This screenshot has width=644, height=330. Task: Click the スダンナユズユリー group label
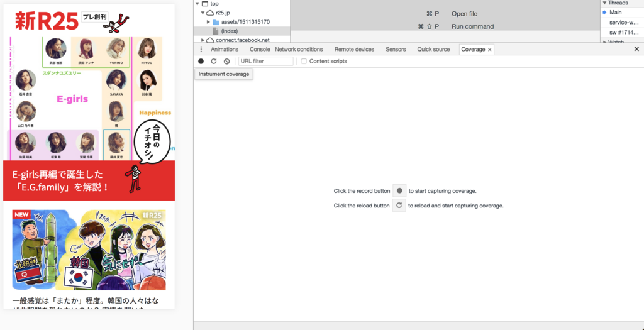62,73
